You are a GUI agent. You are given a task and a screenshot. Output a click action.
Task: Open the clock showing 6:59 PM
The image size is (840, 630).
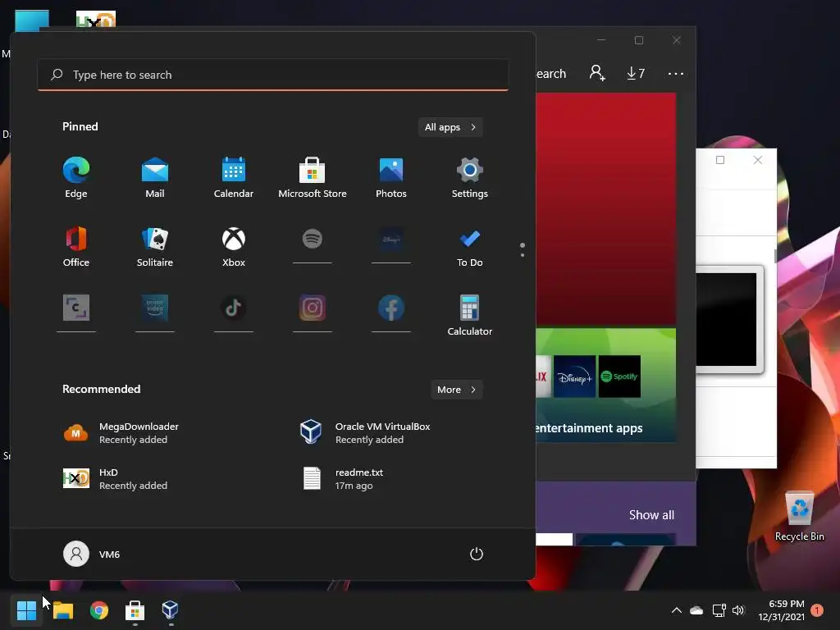click(x=782, y=610)
